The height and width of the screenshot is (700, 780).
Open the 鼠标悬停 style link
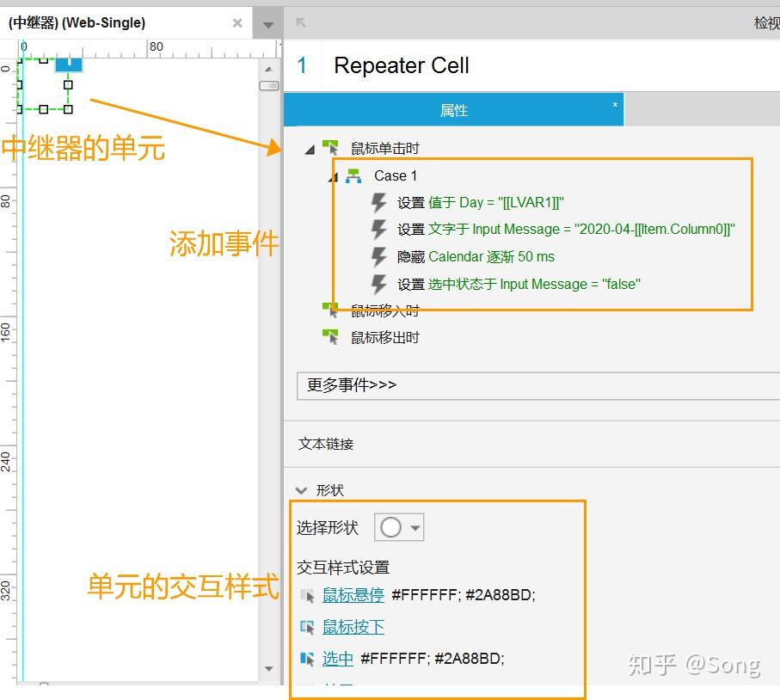[353, 595]
